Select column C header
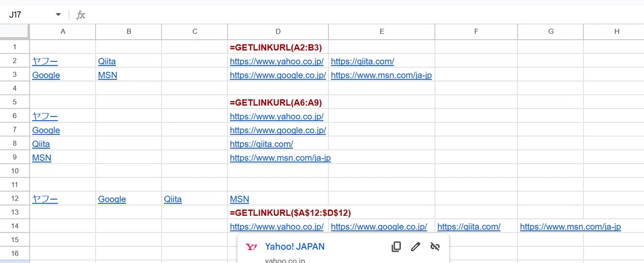The width and height of the screenshot is (644, 263). (195, 32)
